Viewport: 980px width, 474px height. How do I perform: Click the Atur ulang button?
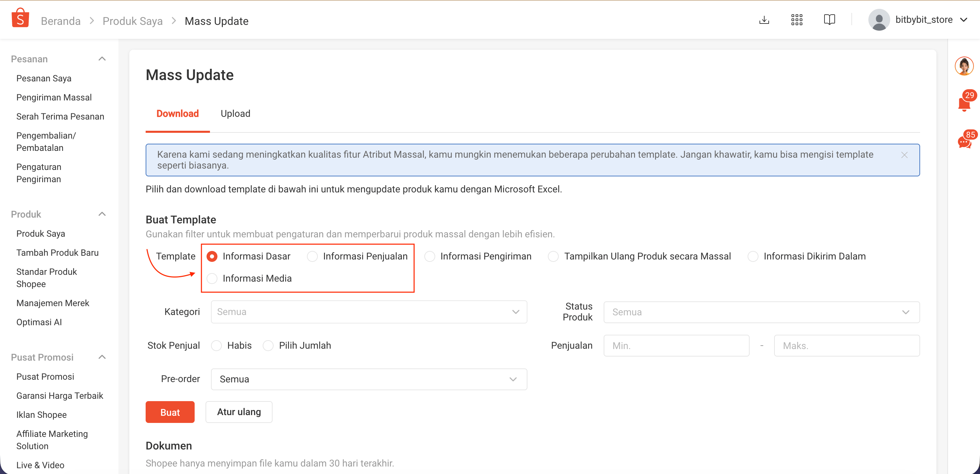(x=239, y=412)
